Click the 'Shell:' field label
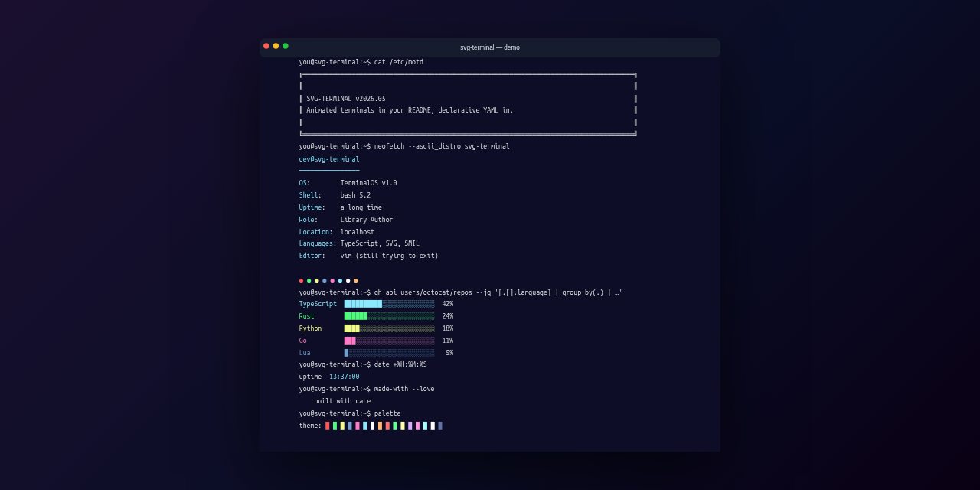The height and width of the screenshot is (490, 980). 310,195
